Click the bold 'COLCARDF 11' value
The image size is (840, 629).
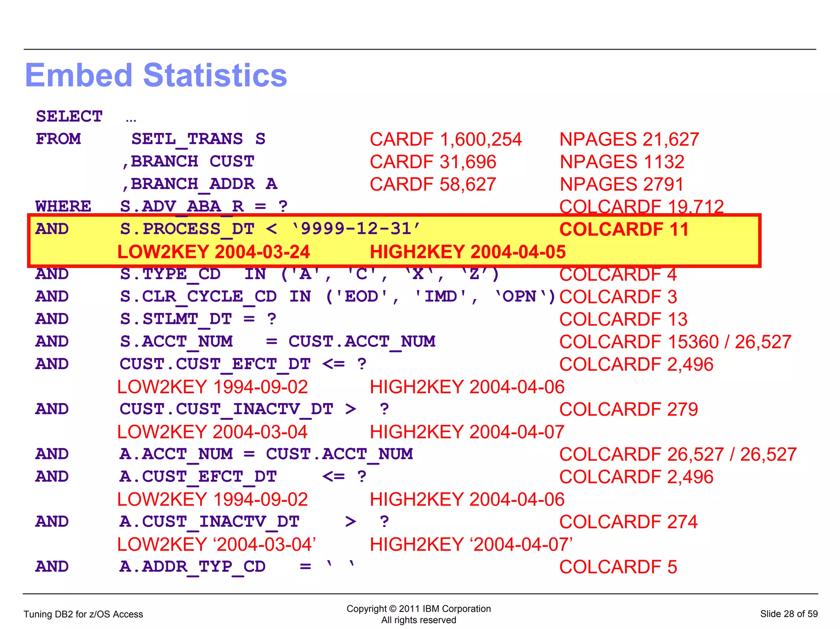click(x=624, y=230)
